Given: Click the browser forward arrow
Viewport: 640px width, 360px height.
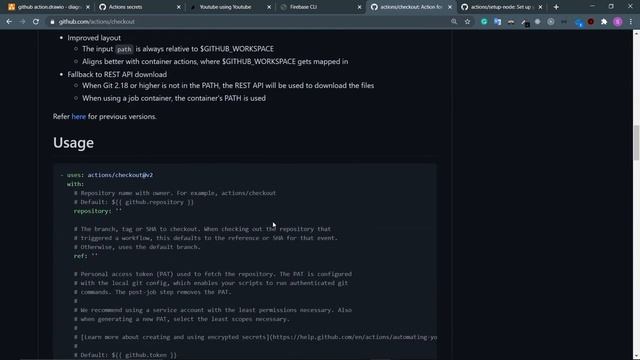Looking at the screenshot, I should pyautogui.click(x=22, y=22).
